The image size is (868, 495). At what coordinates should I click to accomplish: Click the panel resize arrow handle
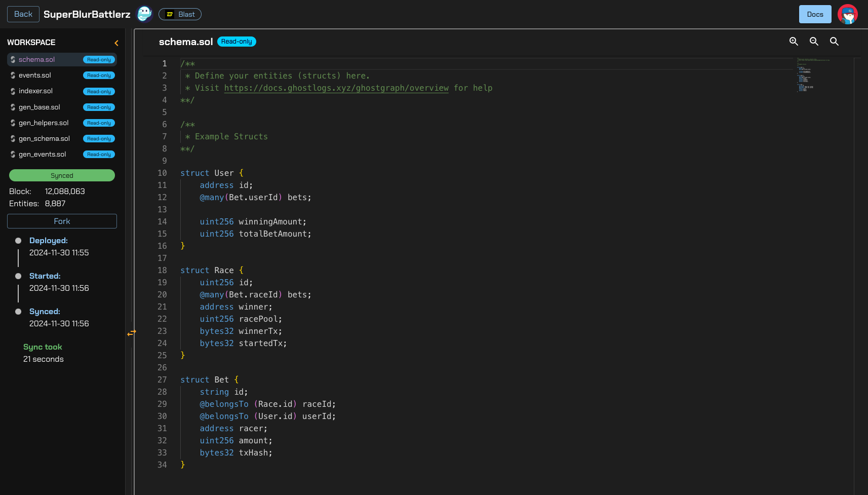(132, 333)
